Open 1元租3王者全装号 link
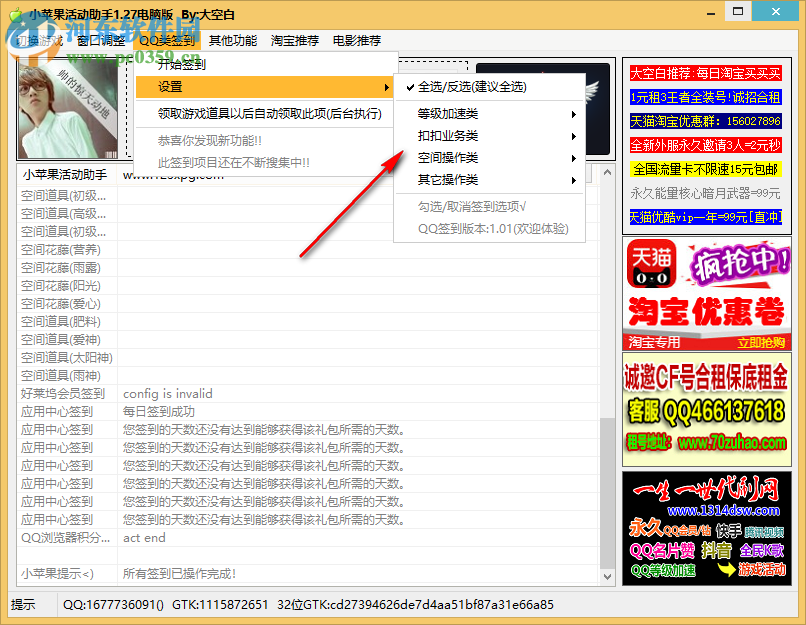The width and height of the screenshot is (806, 625). pyautogui.click(x=705, y=97)
